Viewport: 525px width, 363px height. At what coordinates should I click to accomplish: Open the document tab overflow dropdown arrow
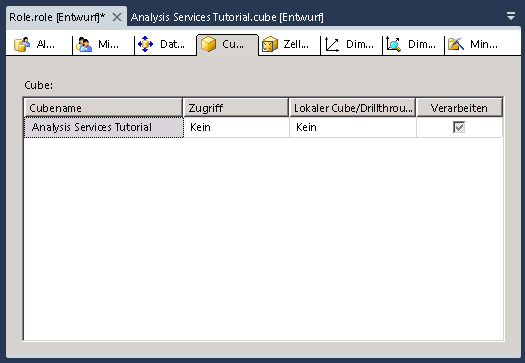pyautogui.click(x=511, y=16)
